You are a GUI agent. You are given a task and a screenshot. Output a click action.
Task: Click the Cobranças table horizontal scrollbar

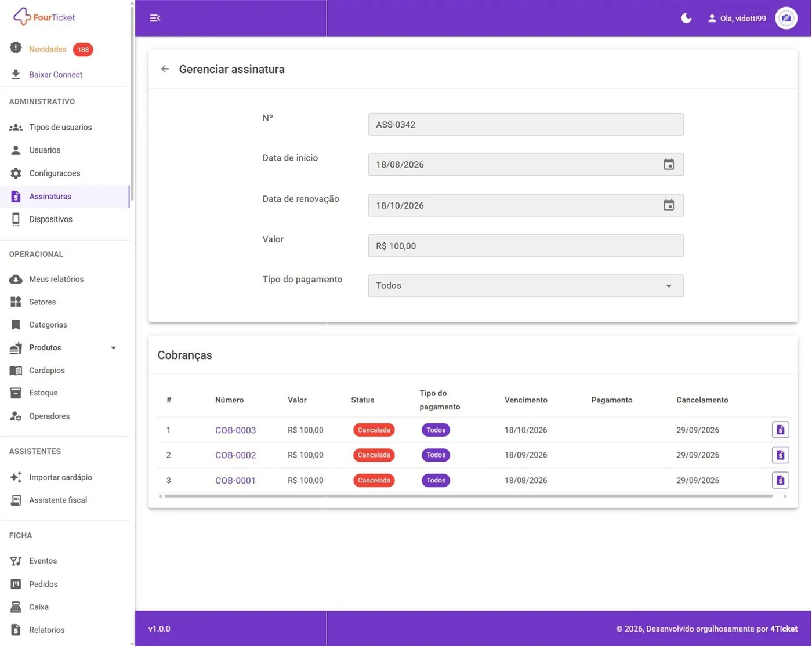[x=468, y=496]
